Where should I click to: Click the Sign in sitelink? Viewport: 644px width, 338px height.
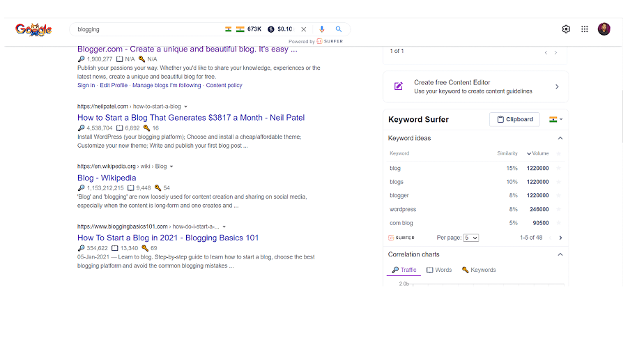pos(86,86)
